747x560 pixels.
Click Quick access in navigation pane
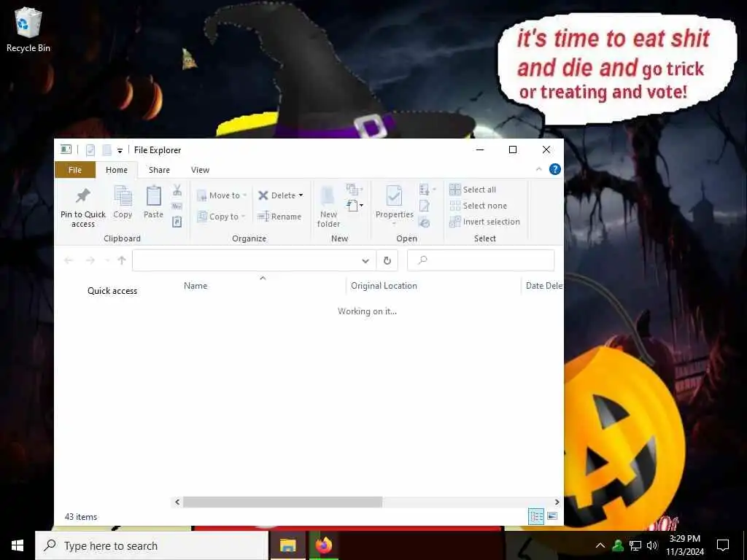(x=112, y=291)
